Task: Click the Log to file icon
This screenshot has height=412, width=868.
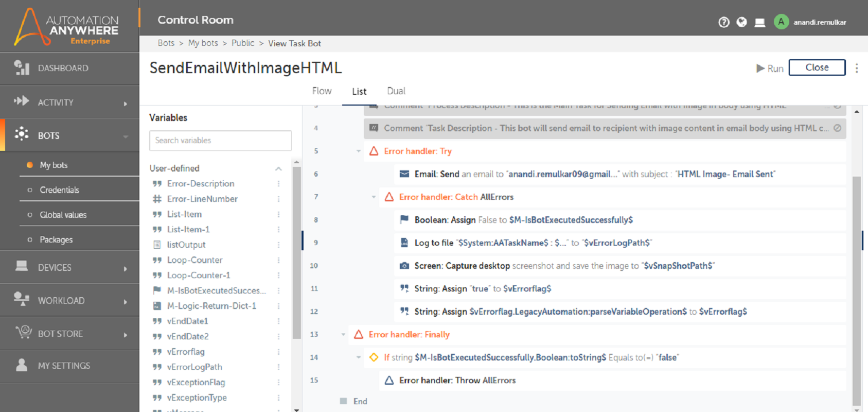Action: point(404,243)
